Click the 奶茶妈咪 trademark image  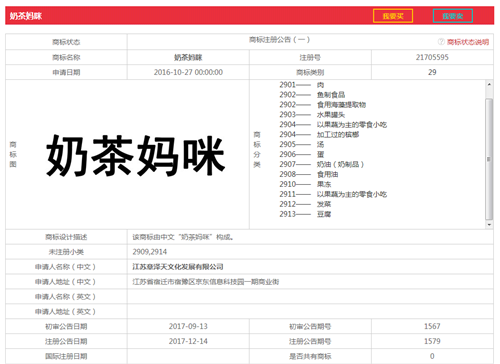coord(135,155)
